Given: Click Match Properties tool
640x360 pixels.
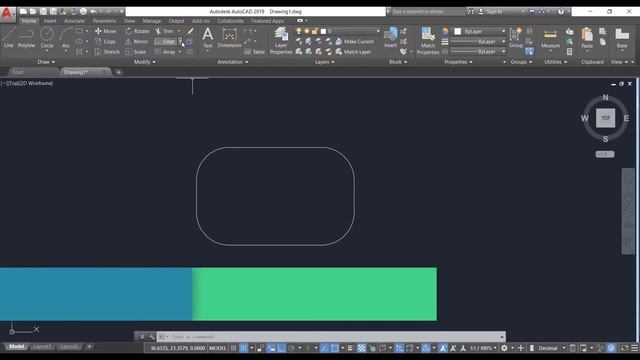Looking at the screenshot, I should click(428, 41).
